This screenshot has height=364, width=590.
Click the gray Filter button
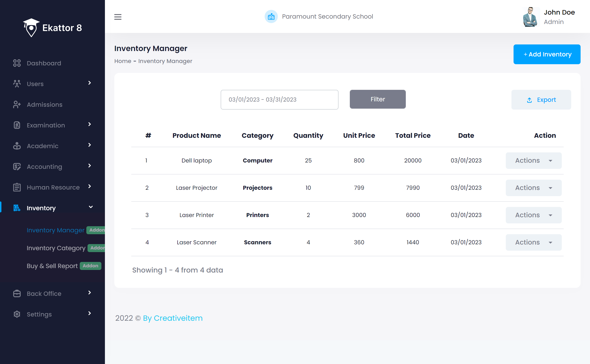[x=377, y=99]
